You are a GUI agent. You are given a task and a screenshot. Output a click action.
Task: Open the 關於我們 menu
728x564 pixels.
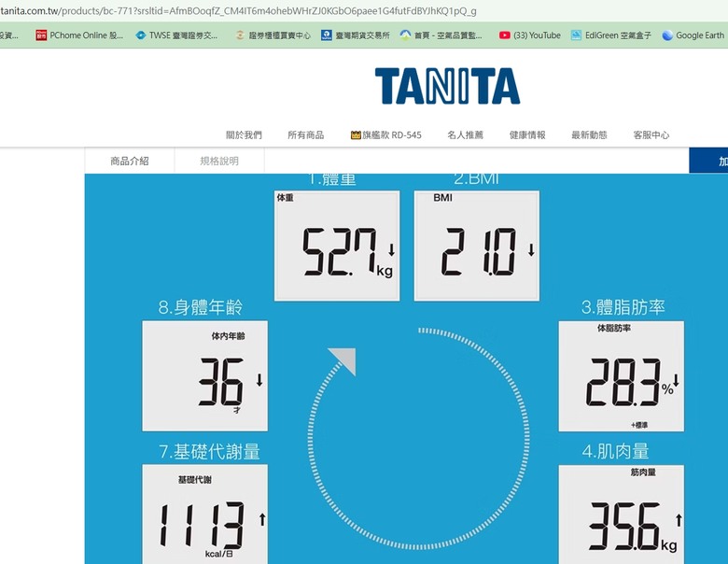(x=244, y=135)
